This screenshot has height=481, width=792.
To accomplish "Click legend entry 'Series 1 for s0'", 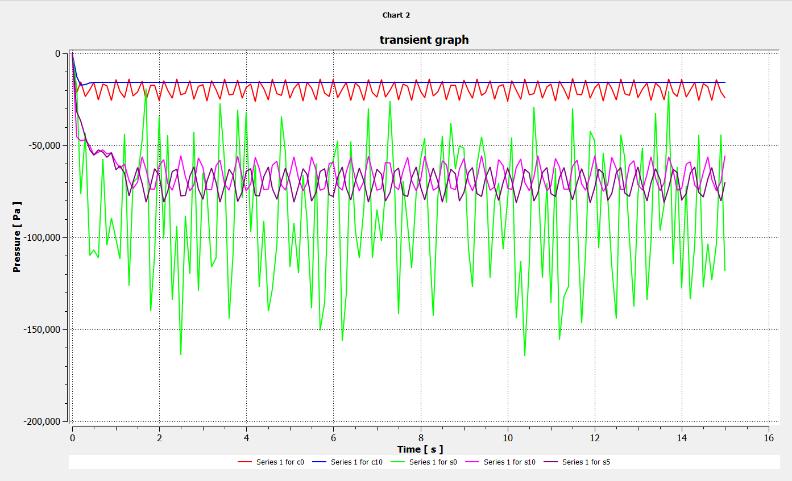I will pos(433,462).
